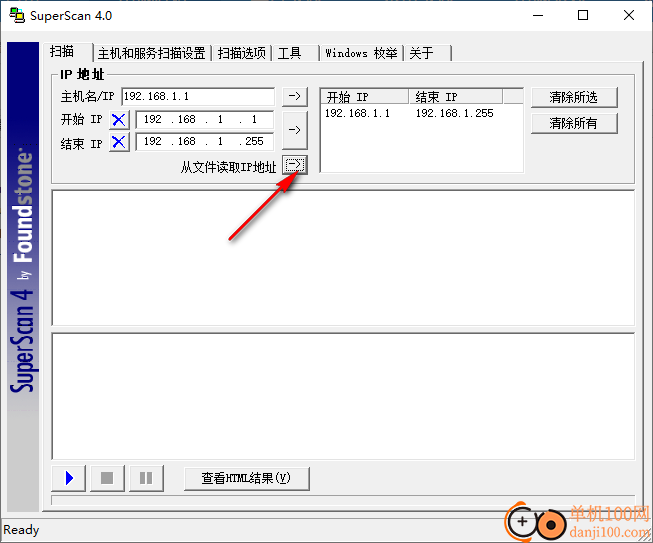Add the IP range with the tall arrow button
This screenshot has height=543, width=653.
pyautogui.click(x=294, y=130)
